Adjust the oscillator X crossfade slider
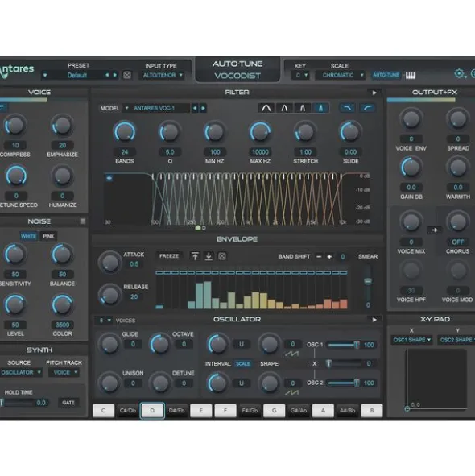The height and width of the screenshot is (476, 475). click(x=344, y=364)
